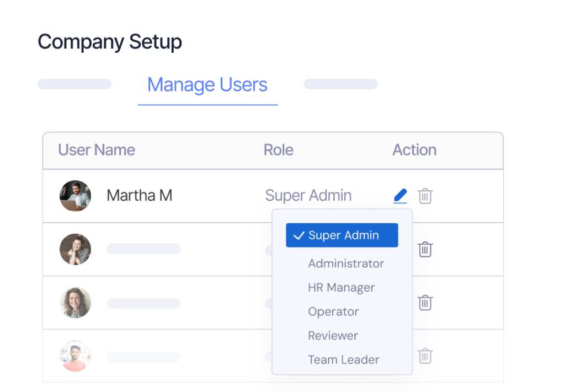The image size is (565, 392).
Task: Click the second user's profile avatar
Action: point(75,249)
